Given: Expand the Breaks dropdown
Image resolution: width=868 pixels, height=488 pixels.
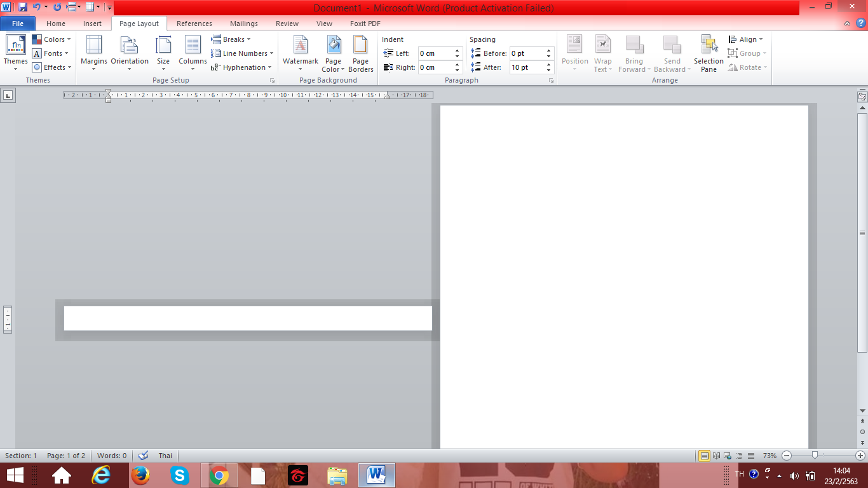Looking at the screenshot, I should 231,39.
